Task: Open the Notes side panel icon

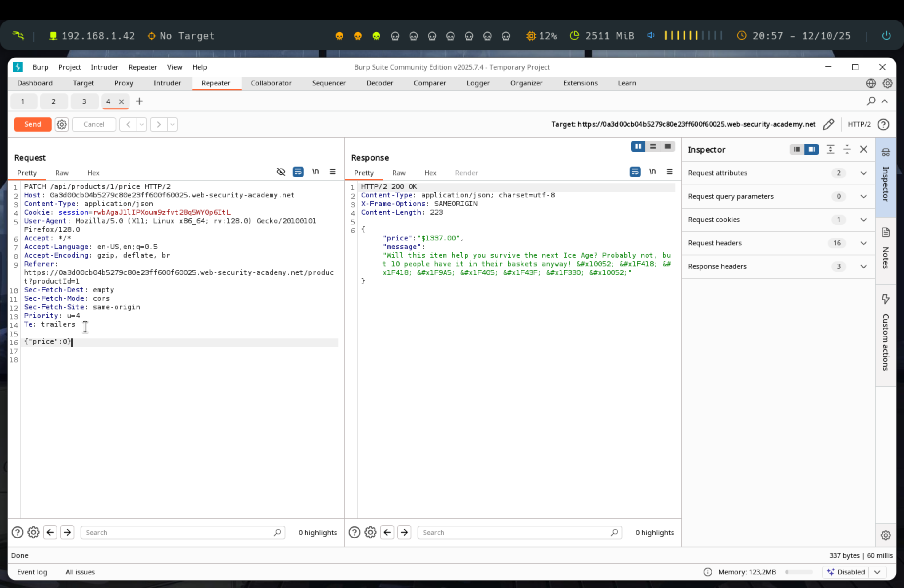Action: [x=885, y=232]
